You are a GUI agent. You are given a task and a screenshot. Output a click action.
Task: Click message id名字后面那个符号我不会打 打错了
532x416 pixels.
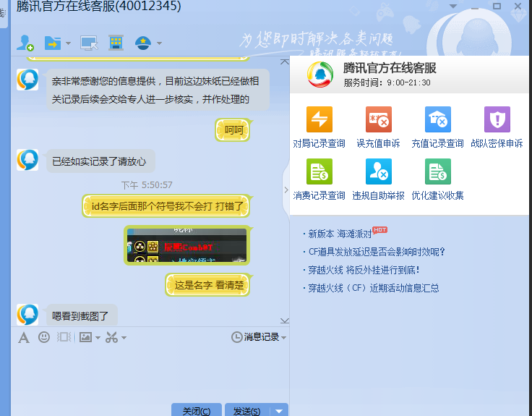click(x=167, y=206)
